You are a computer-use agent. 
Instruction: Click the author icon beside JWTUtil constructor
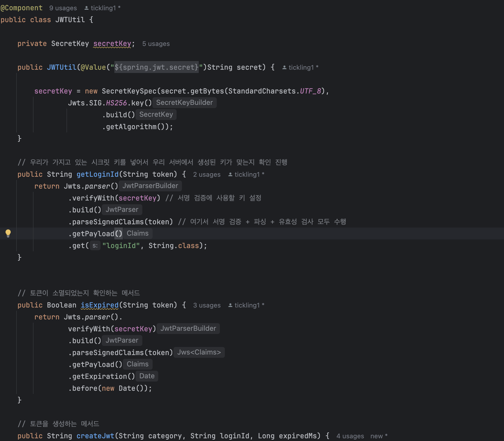click(284, 68)
